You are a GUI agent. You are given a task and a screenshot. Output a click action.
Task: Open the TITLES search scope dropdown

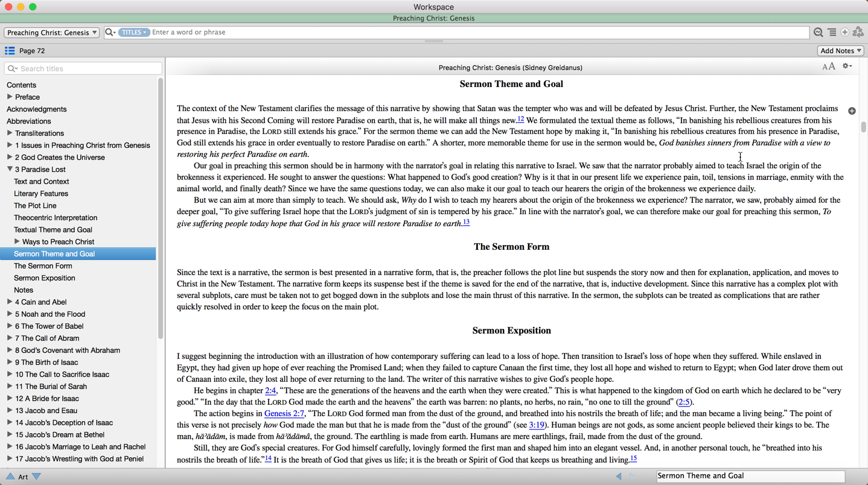(134, 33)
